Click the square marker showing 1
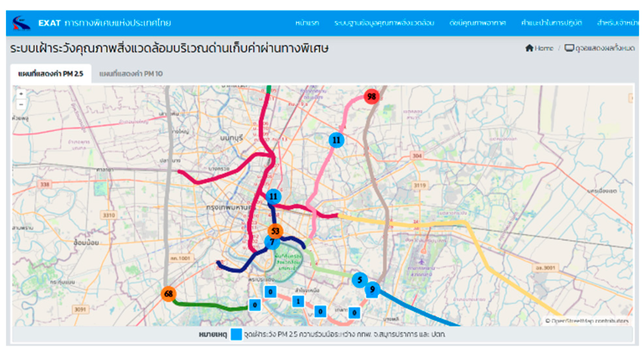Image resolution: width=644 pixels, height=354 pixels. coord(298,301)
